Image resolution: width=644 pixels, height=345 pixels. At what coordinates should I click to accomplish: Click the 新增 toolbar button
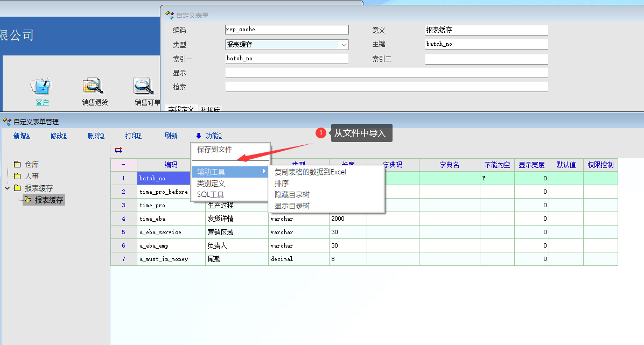tap(21, 136)
